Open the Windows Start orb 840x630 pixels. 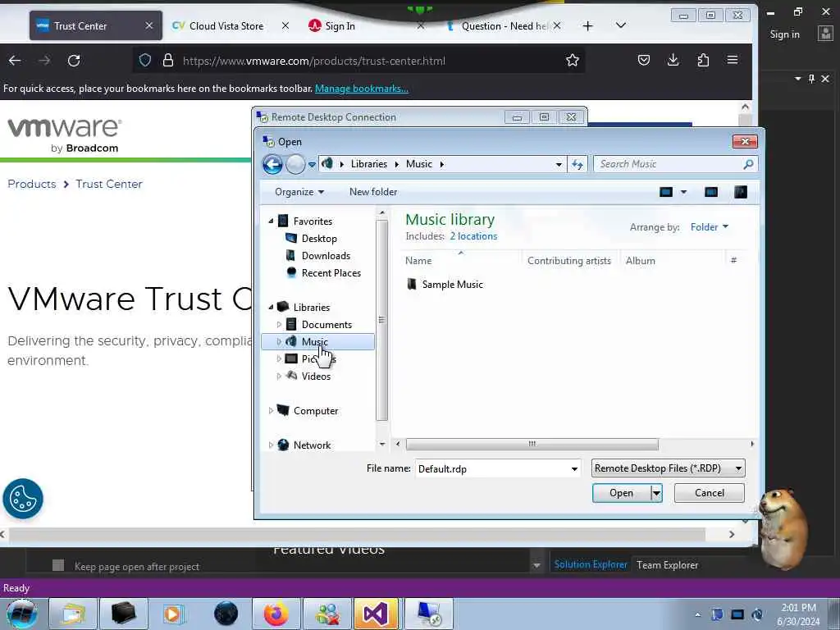tap(22, 614)
